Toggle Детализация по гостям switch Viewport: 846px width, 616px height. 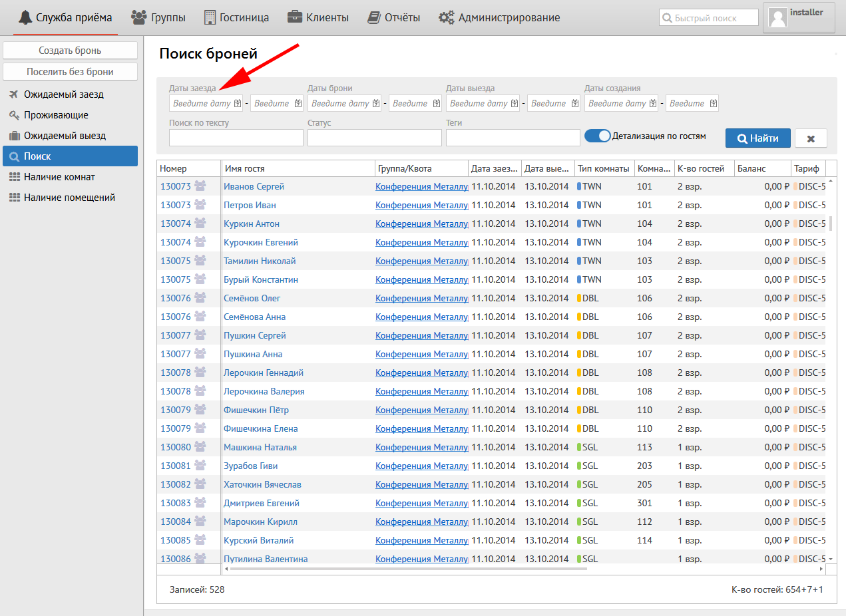click(x=597, y=136)
